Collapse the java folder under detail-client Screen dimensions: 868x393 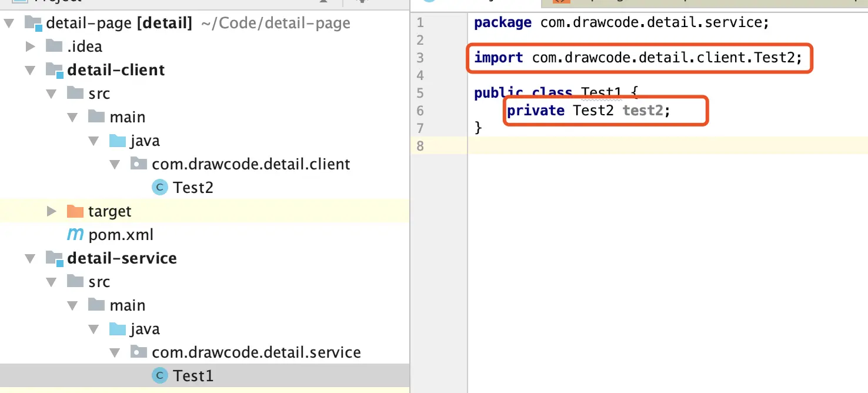pyautogui.click(x=94, y=141)
